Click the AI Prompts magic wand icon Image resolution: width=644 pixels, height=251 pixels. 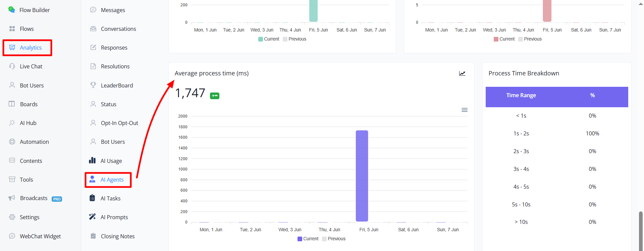[x=92, y=217]
